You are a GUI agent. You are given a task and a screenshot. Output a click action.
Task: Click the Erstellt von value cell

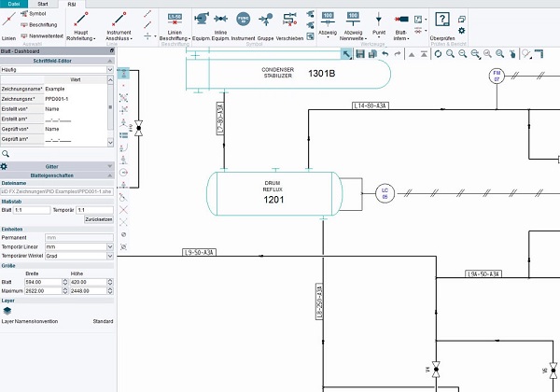click(x=76, y=109)
